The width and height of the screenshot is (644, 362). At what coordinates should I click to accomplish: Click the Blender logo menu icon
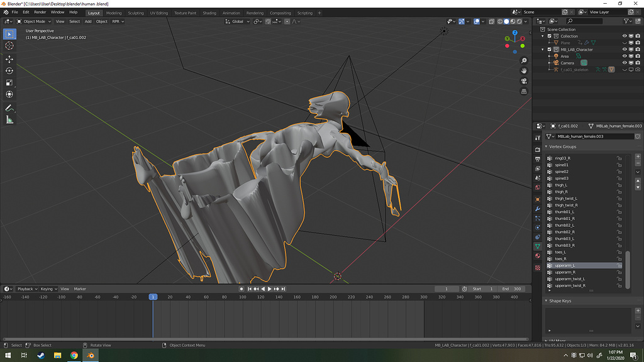pos(6,13)
